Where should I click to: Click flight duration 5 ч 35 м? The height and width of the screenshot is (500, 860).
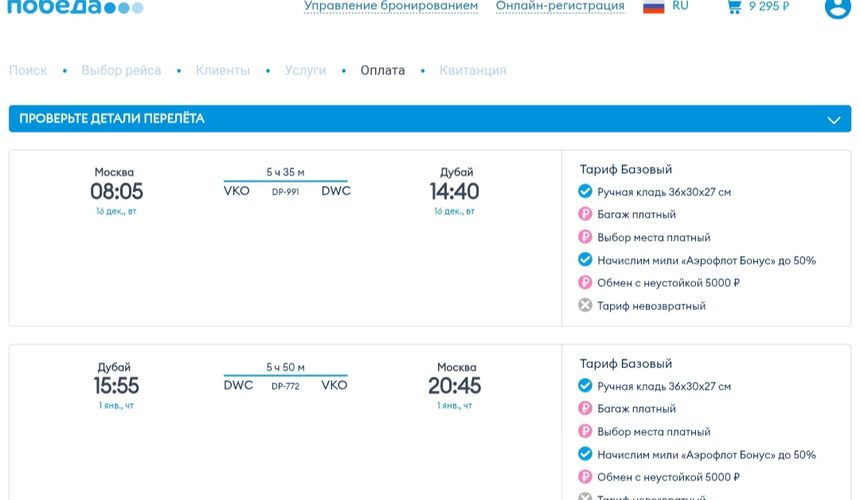[x=285, y=172]
